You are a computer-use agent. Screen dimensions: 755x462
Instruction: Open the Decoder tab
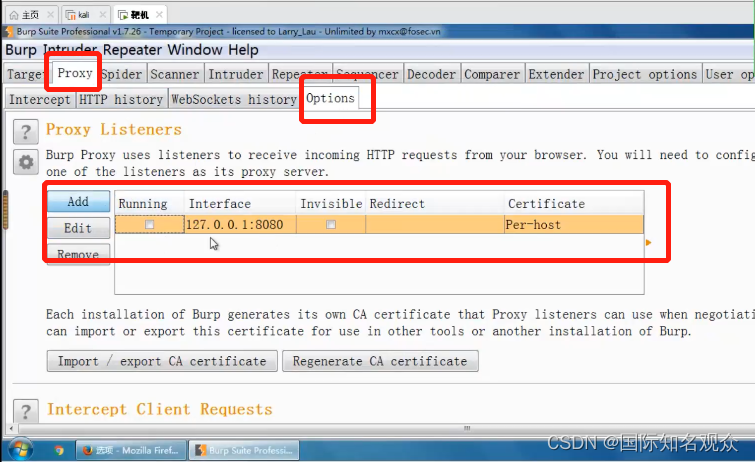(431, 74)
